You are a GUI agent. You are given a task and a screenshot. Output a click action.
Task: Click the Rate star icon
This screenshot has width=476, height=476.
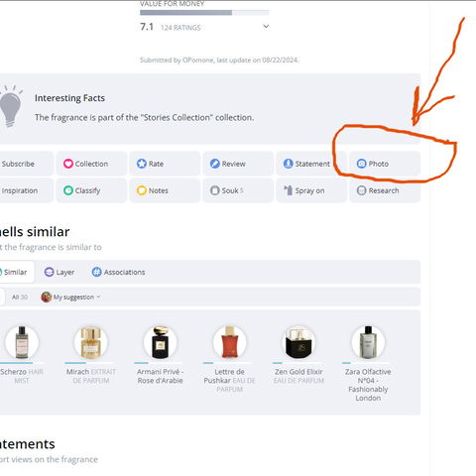pyautogui.click(x=142, y=164)
